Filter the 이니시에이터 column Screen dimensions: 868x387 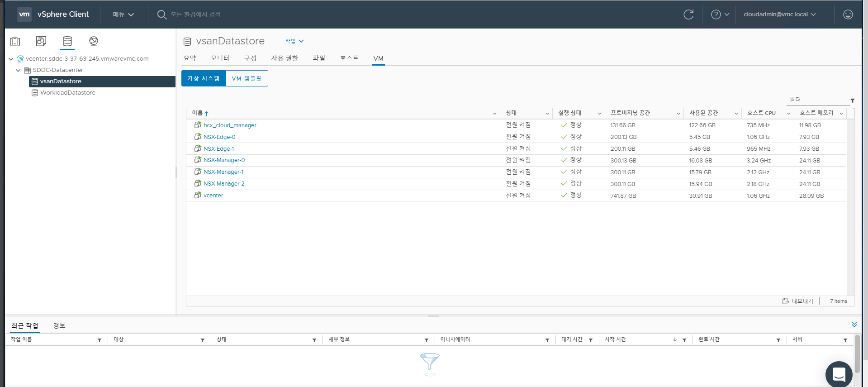[x=547, y=340]
